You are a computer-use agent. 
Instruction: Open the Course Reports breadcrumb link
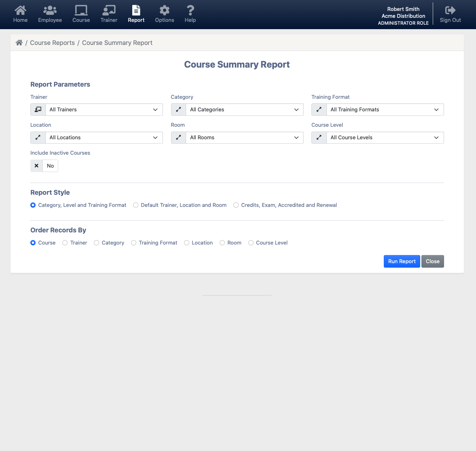pos(52,43)
